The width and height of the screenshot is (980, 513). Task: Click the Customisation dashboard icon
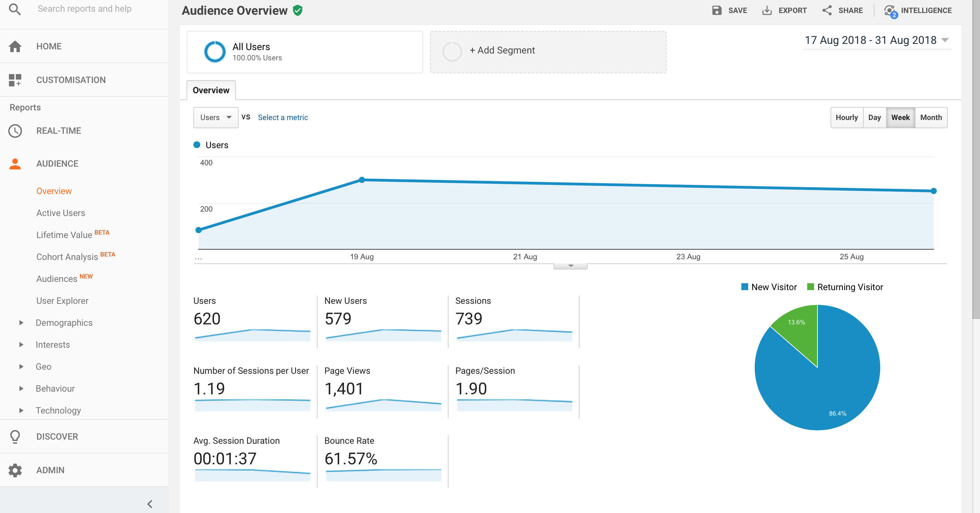click(x=15, y=80)
